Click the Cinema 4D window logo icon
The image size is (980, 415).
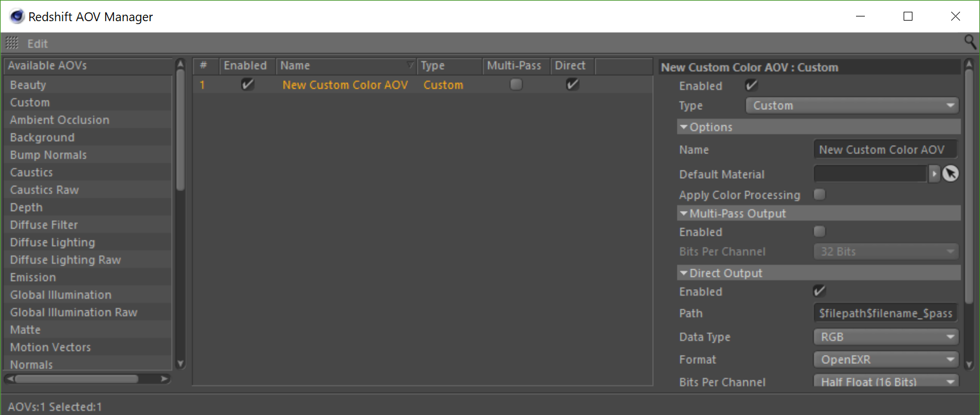(x=17, y=16)
